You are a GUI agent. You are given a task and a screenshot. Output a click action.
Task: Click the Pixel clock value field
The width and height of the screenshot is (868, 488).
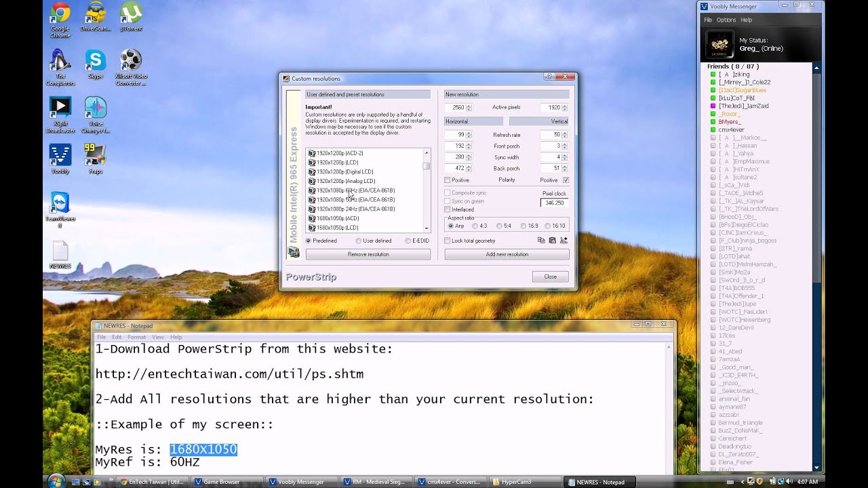[554, 203]
